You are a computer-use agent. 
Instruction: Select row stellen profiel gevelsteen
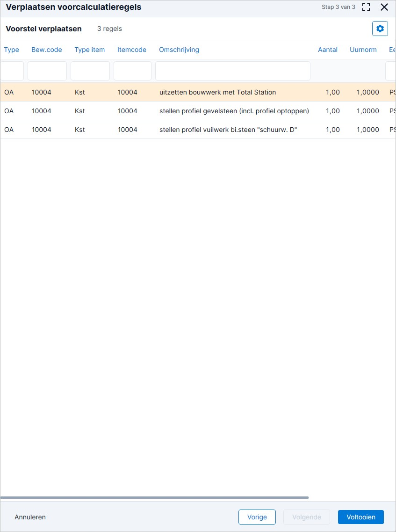(x=198, y=111)
